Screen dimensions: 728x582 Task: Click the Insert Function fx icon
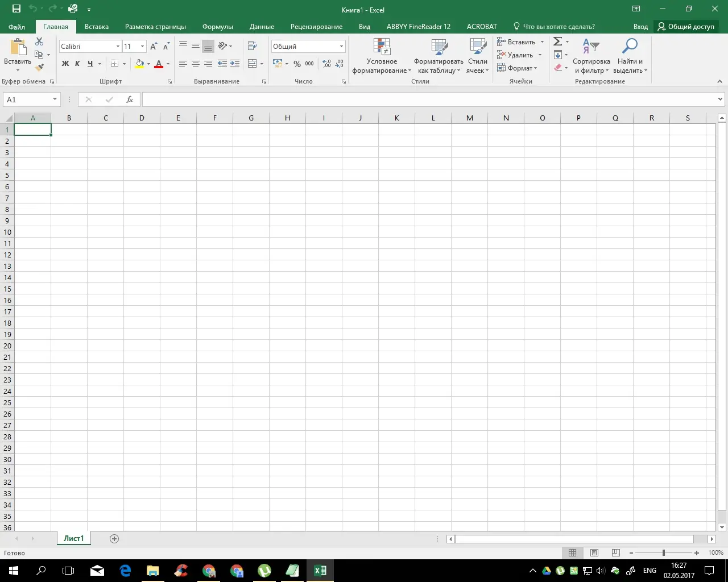[130, 99]
